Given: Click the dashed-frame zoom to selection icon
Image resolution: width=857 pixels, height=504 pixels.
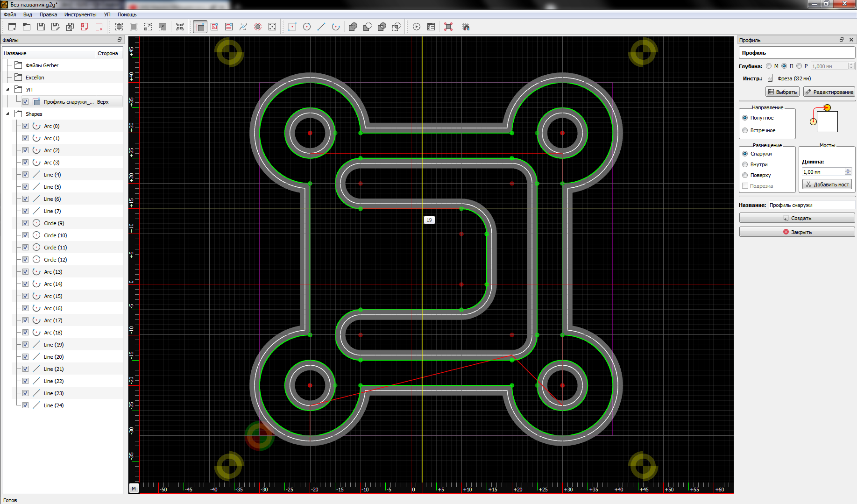Looking at the screenshot, I should (x=148, y=27).
